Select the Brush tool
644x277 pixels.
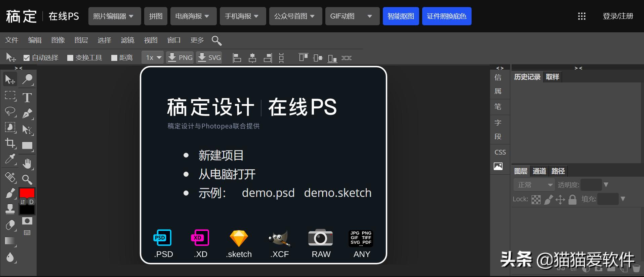[x=10, y=193]
